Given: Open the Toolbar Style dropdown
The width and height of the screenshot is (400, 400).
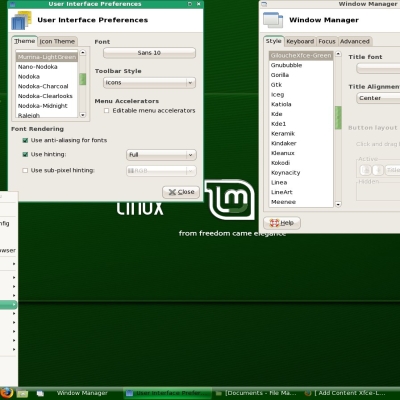Looking at the screenshot, I should (x=149, y=83).
